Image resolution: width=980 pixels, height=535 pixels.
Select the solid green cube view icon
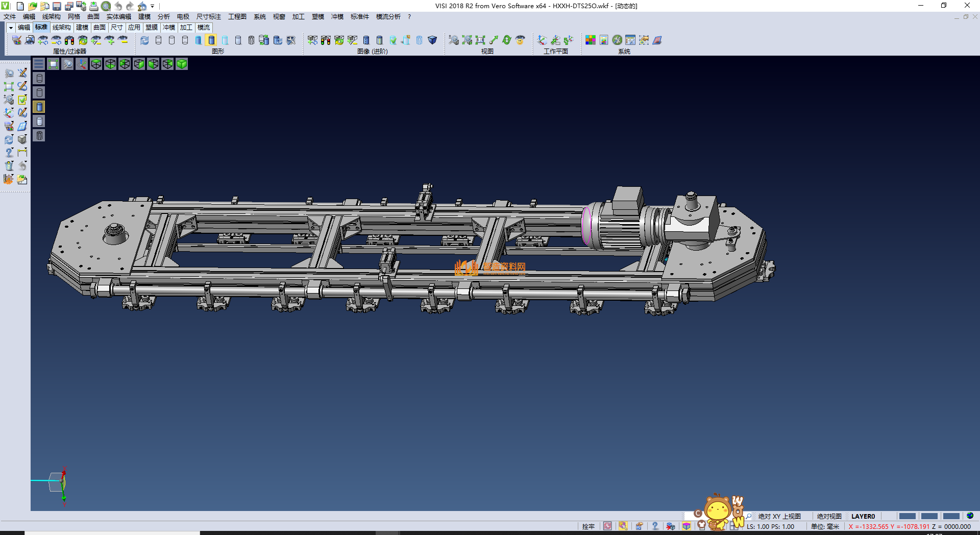pos(182,64)
